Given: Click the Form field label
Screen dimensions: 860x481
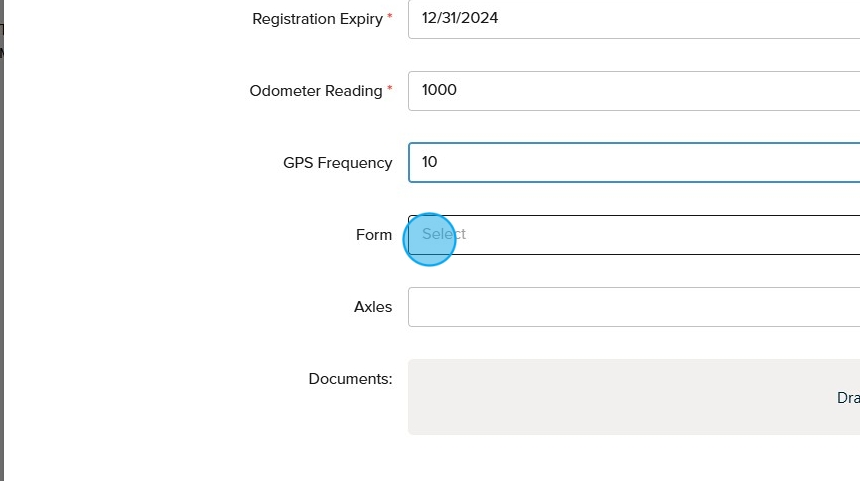Looking at the screenshot, I should (x=374, y=235).
